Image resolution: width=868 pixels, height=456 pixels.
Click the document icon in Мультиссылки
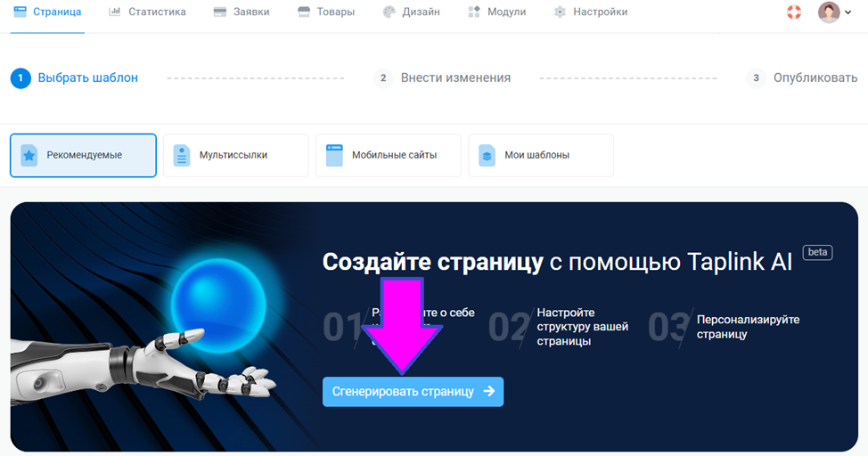pyautogui.click(x=182, y=156)
